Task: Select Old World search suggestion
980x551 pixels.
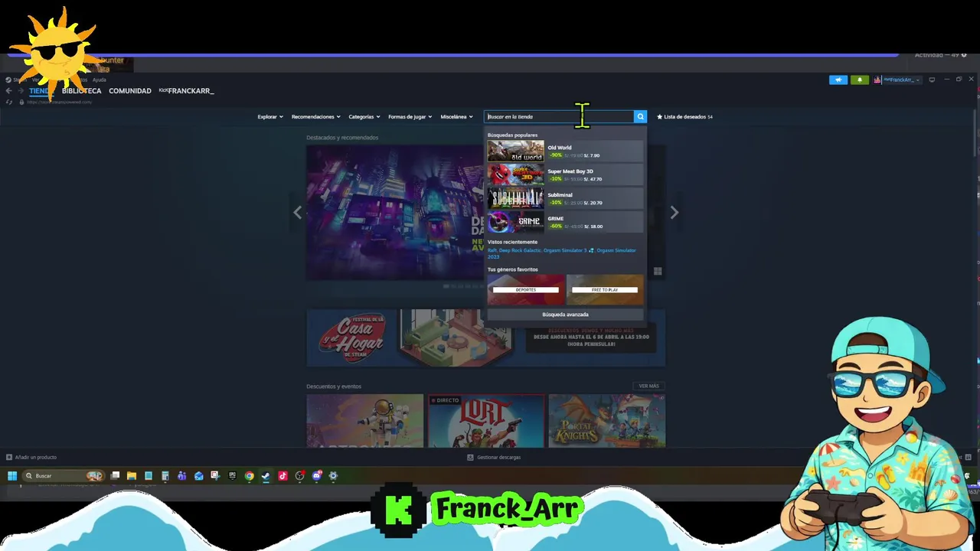Action: pos(565,151)
